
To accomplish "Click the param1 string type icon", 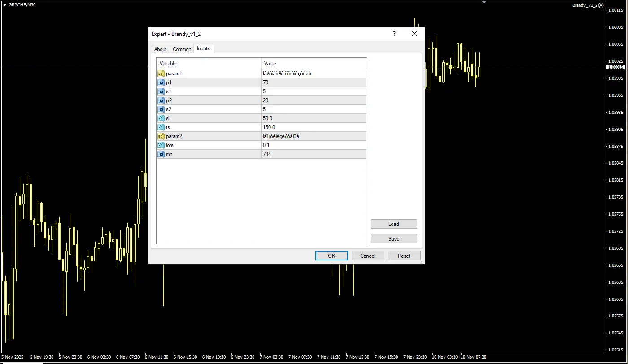I will pos(161,73).
